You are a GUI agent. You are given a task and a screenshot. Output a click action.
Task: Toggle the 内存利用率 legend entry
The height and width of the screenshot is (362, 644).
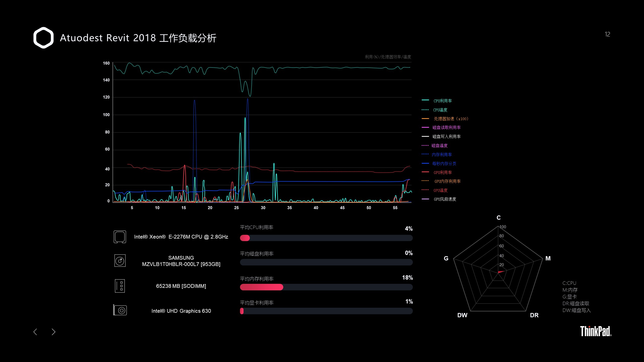point(437,155)
